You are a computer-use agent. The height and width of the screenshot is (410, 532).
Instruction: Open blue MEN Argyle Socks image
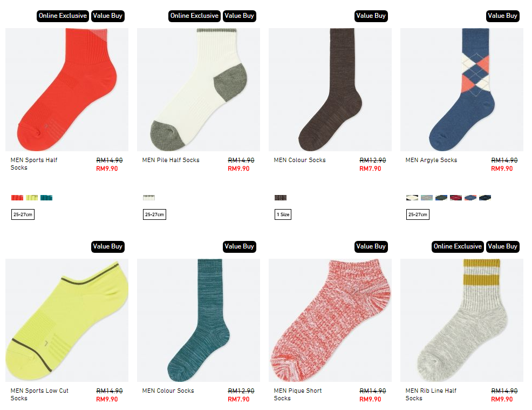click(462, 90)
